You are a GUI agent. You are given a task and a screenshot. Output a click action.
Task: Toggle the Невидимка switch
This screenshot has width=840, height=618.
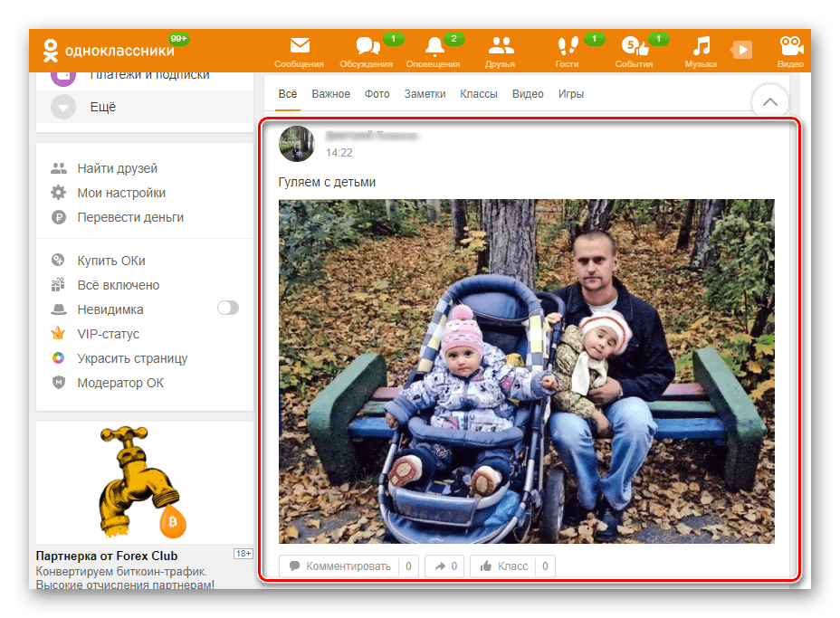228,308
